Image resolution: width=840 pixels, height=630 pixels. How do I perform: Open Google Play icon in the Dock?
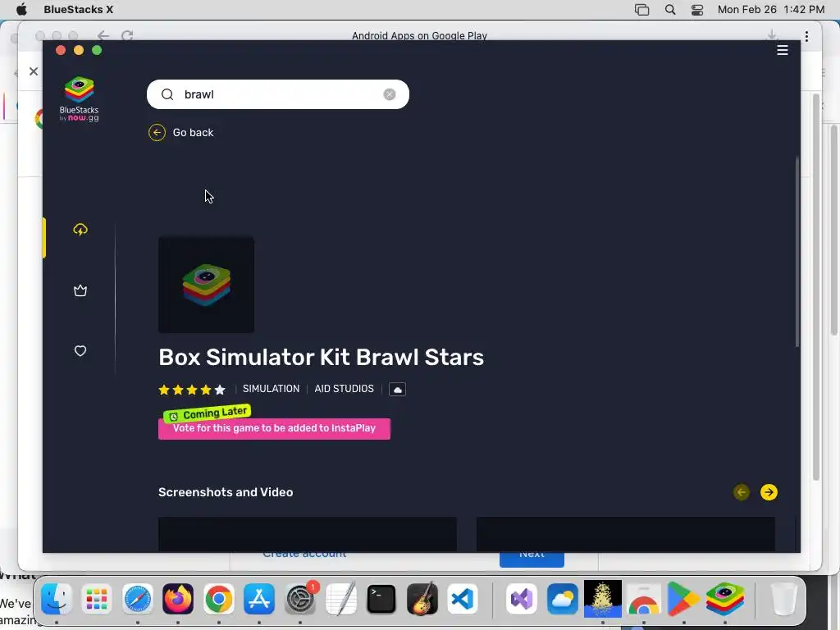click(x=684, y=599)
